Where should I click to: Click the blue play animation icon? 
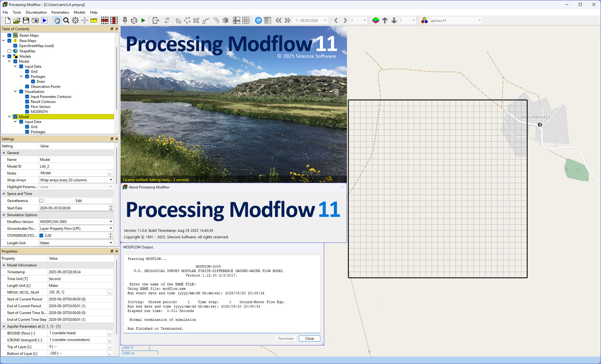coord(44,20)
